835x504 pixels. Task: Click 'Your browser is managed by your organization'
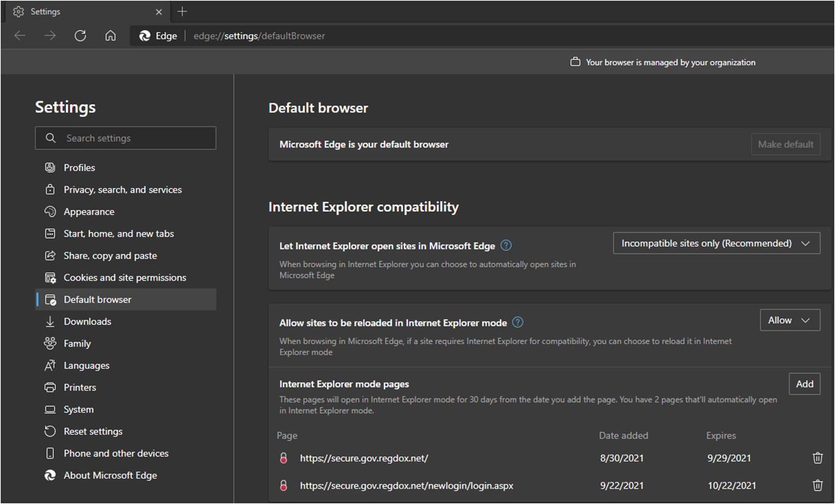coord(671,62)
